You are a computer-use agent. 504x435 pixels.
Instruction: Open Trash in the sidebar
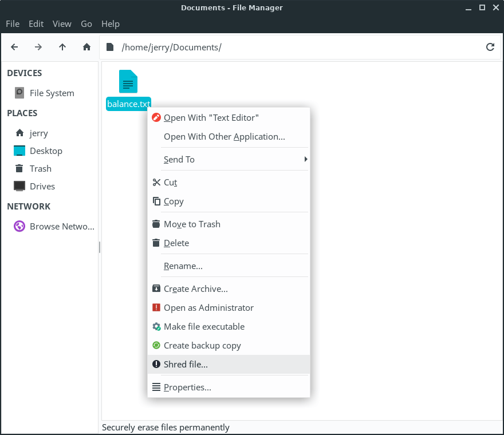(40, 168)
